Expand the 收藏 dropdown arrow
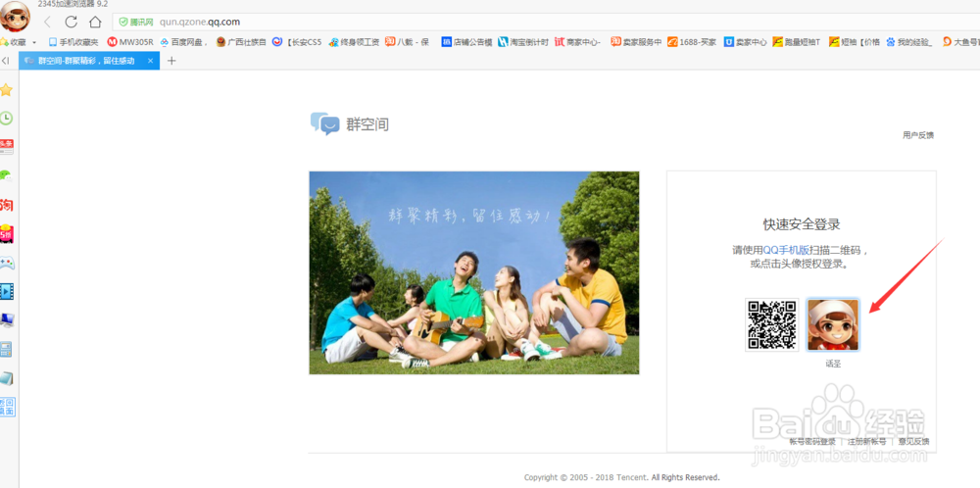Viewport: 980px width, 488px height. (34, 42)
